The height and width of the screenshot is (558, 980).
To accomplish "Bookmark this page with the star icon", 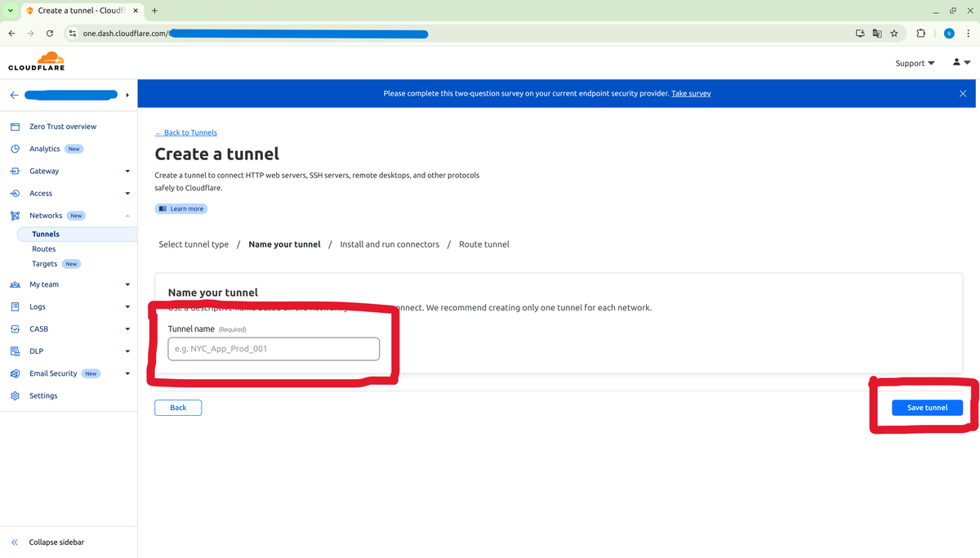I will [894, 33].
